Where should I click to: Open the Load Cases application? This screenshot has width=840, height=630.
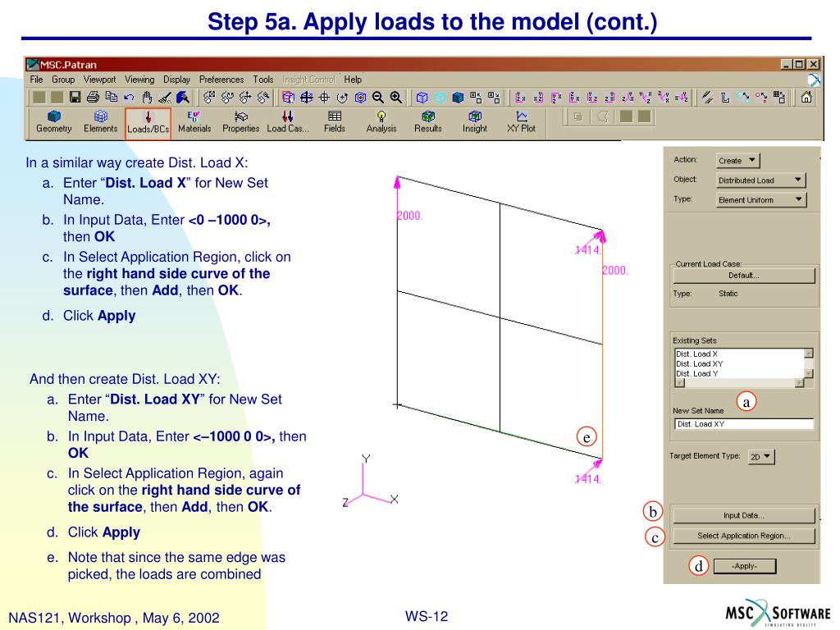pos(288,122)
